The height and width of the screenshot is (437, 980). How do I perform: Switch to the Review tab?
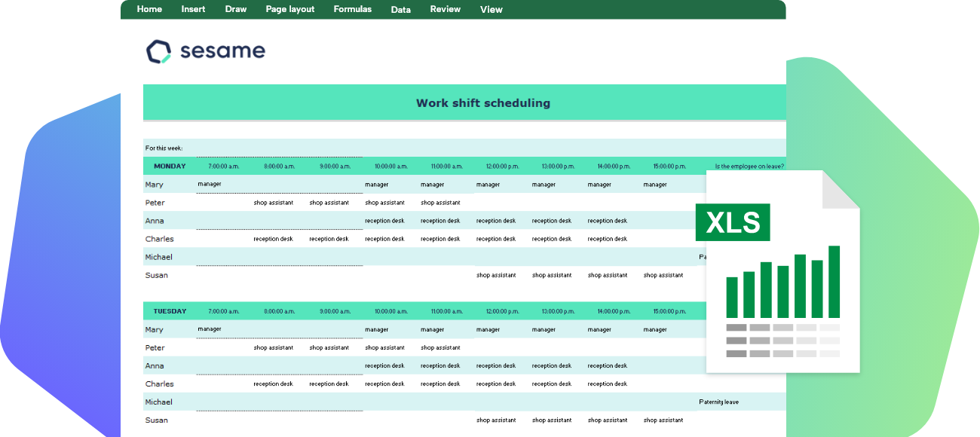click(x=446, y=9)
